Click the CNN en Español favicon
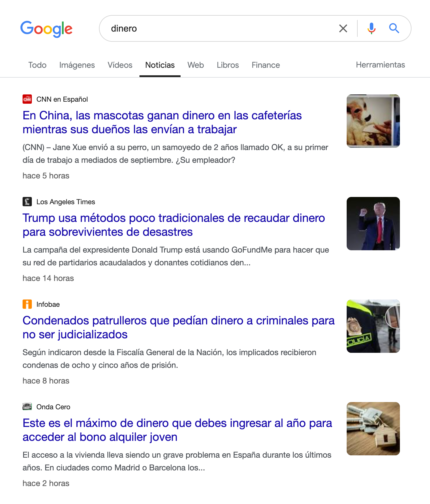The image size is (430, 504). tap(27, 99)
